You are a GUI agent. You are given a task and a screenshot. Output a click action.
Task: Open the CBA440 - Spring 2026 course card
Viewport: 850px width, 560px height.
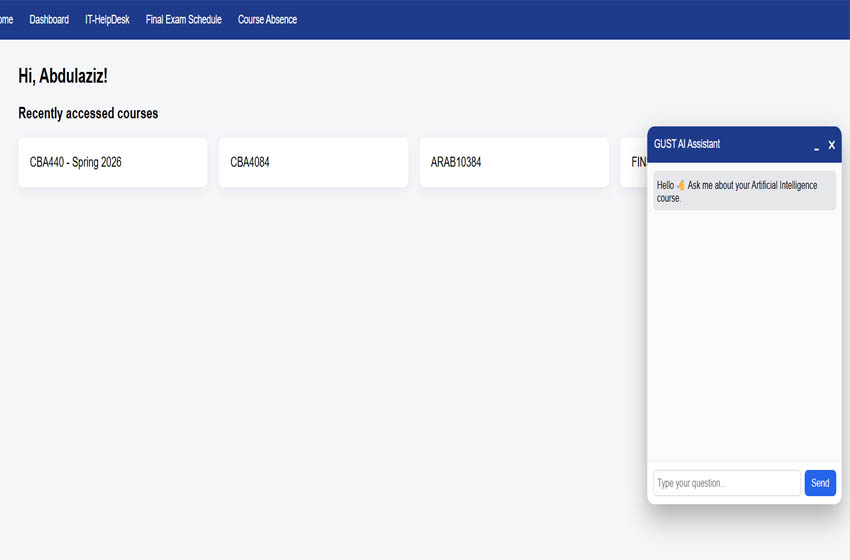(x=113, y=162)
